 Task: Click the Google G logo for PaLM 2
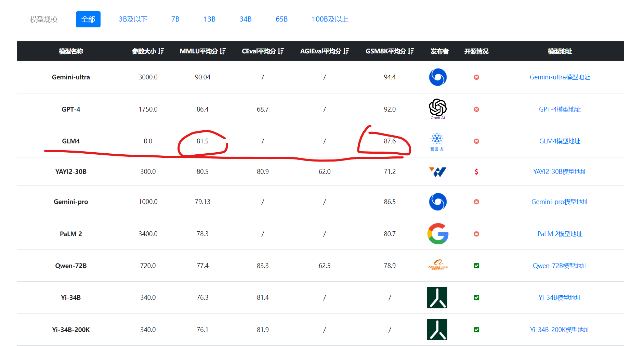tap(438, 234)
